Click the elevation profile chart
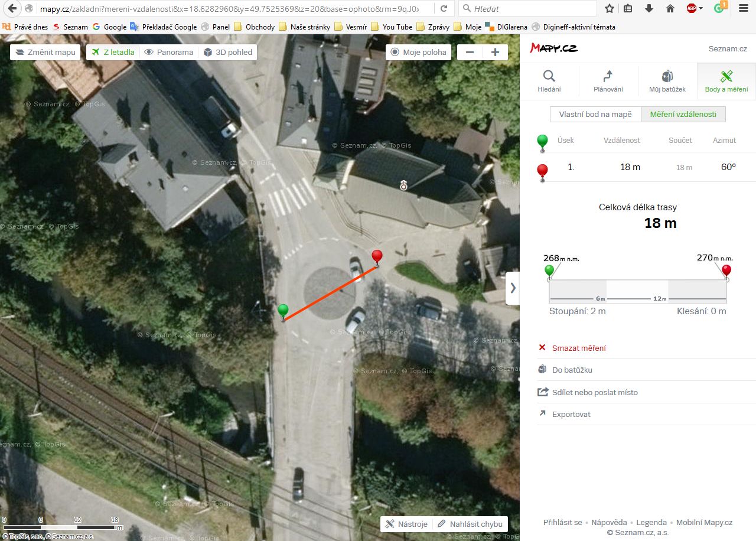The height and width of the screenshot is (541, 756). tap(637, 291)
